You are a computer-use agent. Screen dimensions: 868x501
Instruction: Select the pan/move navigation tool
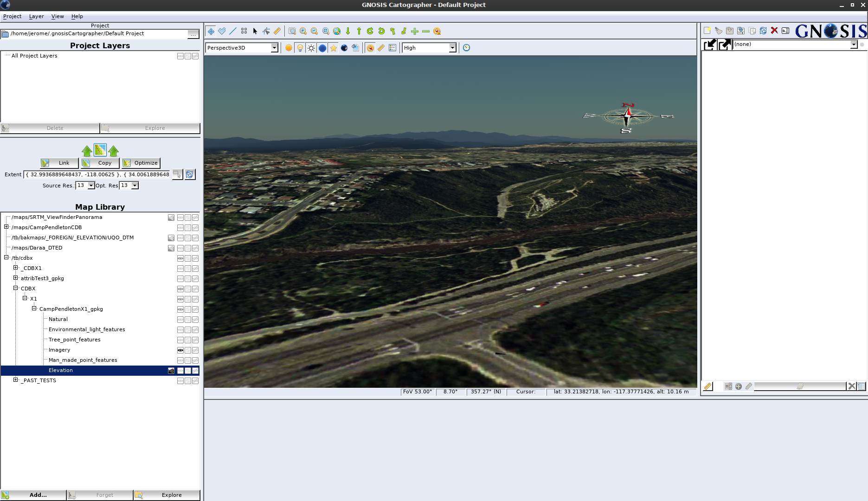coord(211,31)
